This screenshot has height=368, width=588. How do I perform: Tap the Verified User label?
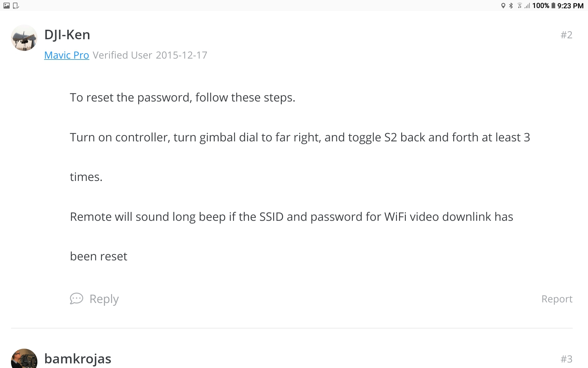point(123,55)
